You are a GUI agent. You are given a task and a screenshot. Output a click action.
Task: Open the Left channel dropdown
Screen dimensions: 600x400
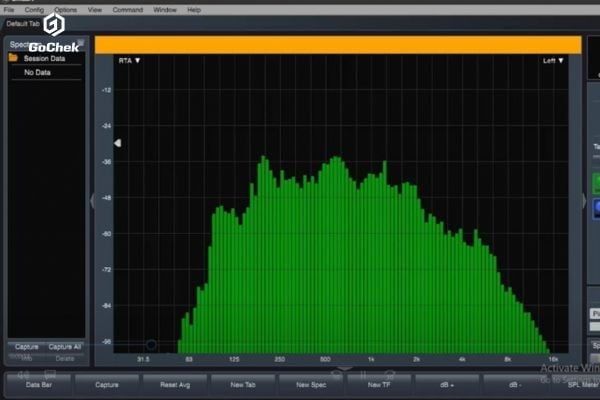553,60
